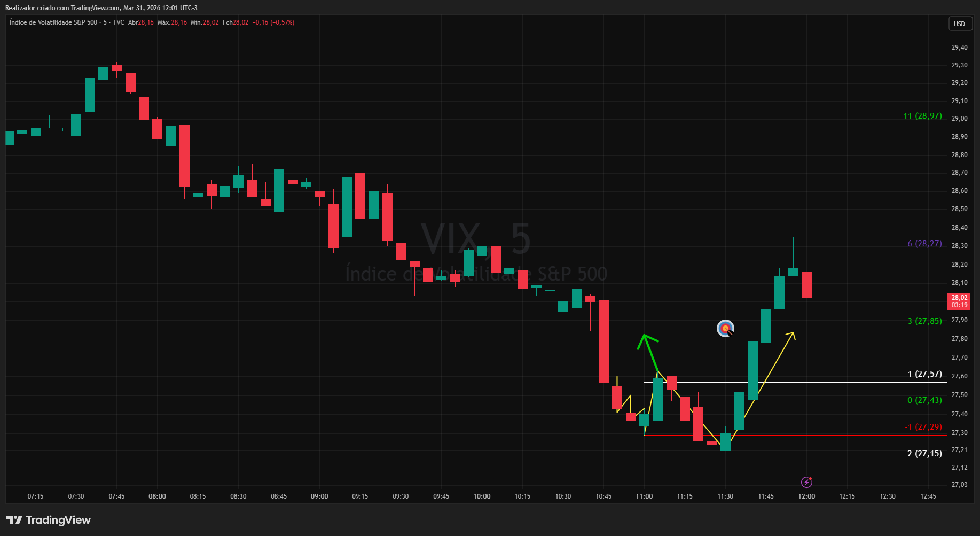The height and width of the screenshot is (536, 980).
Task: Click the 09:00 label on time axis
Action: click(x=319, y=496)
